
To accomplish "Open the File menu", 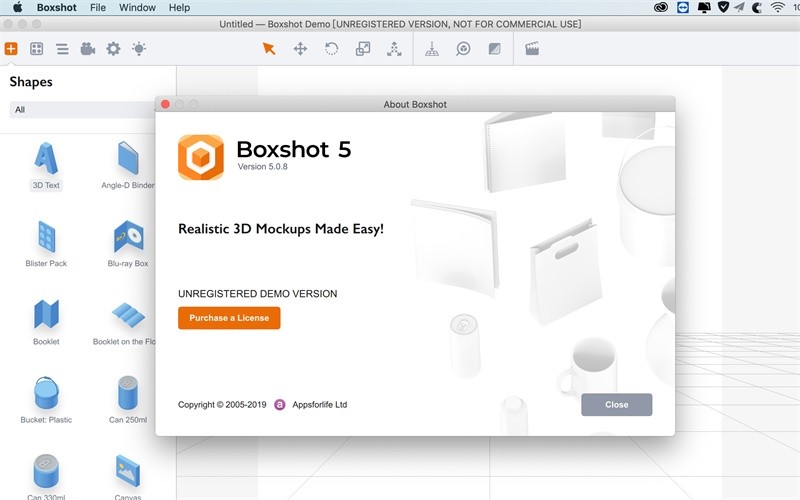I will [98, 7].
